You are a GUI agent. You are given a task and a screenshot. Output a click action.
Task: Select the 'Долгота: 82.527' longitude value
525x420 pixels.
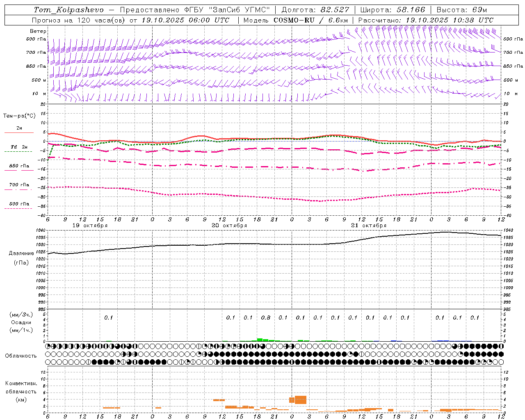coord(315,10)
